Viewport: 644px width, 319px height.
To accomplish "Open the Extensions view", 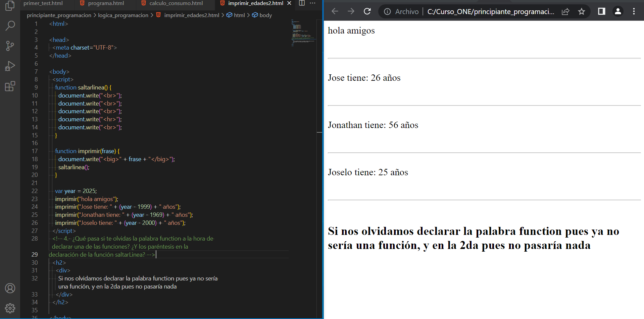I will 10,86.
